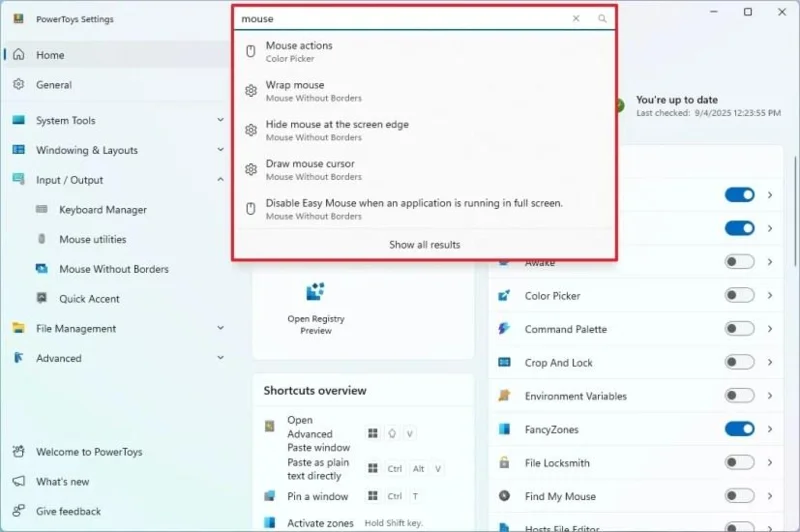
Task: Open FancyZones settings chevron arrow
Action: [770, 429]
